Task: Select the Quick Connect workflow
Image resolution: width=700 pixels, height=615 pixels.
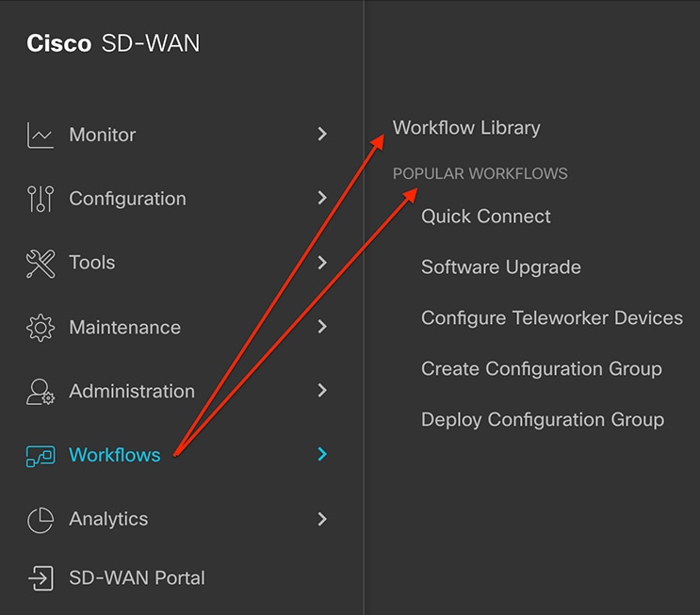Action: pyautogui.click(x=486, y=217)
